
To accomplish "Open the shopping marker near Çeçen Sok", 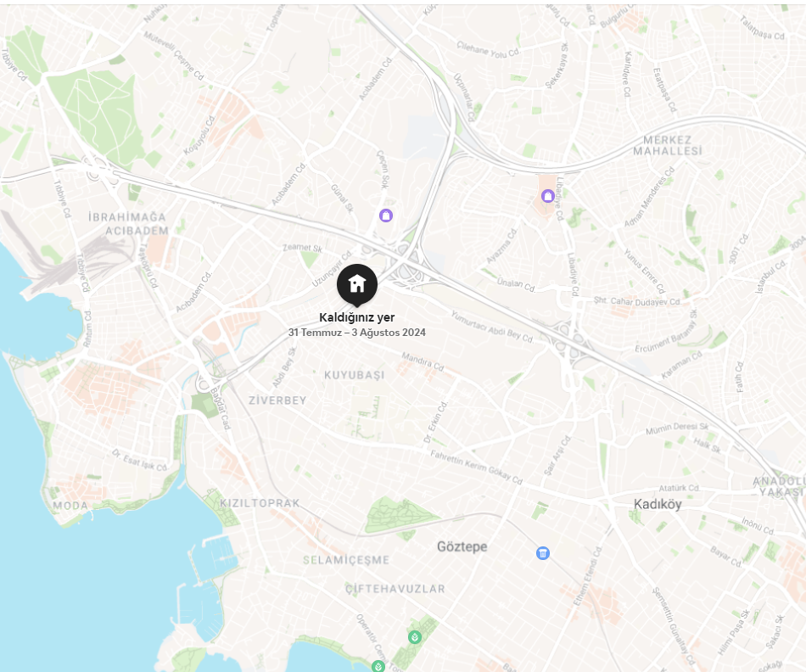I will [x=386, y=216].
